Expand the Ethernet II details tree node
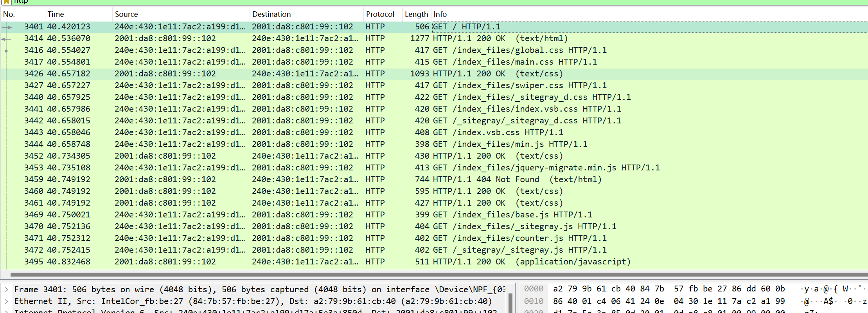The height and width of the screenshot is (313, 868). (x=7, y=301)
